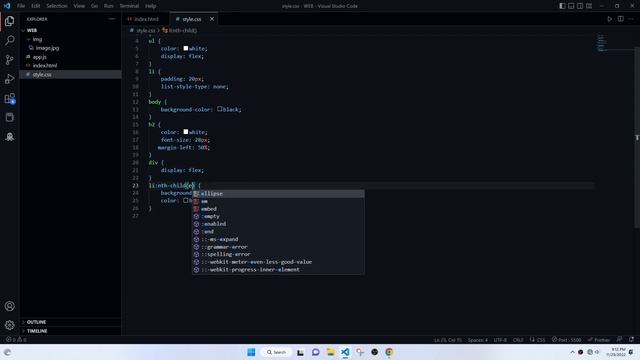
Task: Open the View menu
Action: [79, 6]
